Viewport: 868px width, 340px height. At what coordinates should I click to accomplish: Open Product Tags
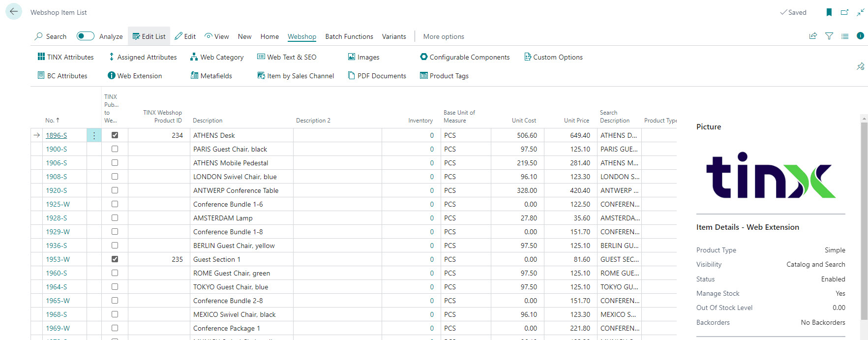click(x=444, y=76)
